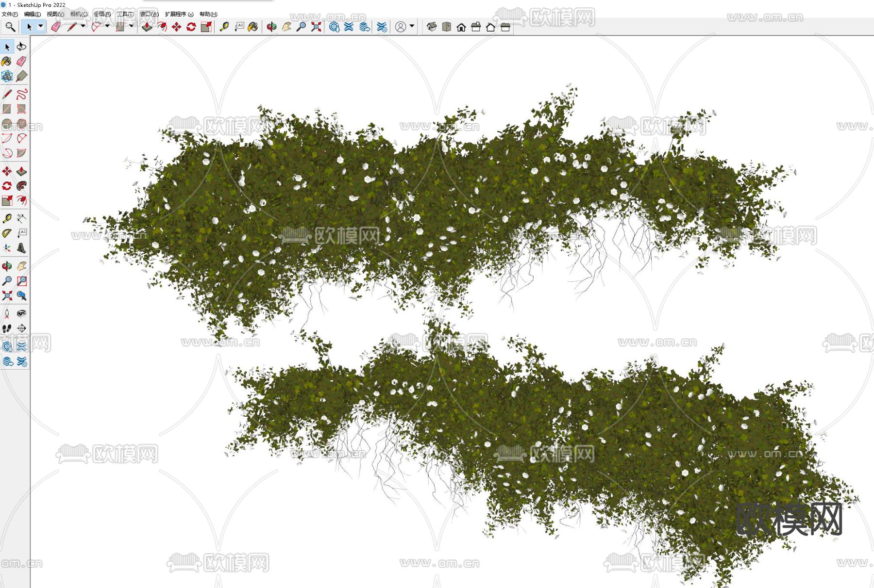Select the Freehand tool

(x=21, y=94)
